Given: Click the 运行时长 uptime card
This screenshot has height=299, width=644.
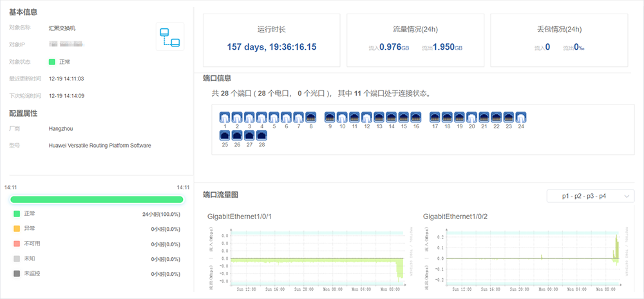Looking at the screenshot, I should pyautogui.click(x=272, y=40).
